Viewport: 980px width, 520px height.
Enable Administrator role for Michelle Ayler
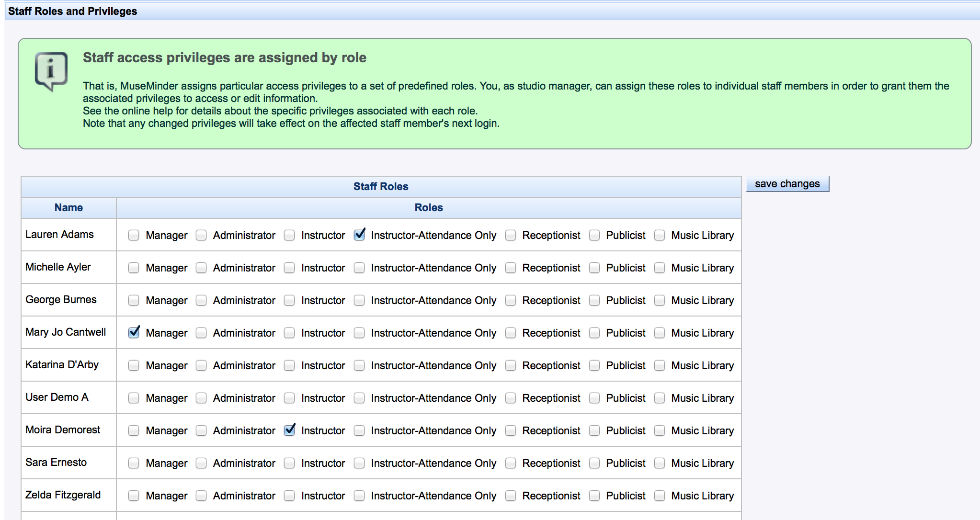[201, 268]
